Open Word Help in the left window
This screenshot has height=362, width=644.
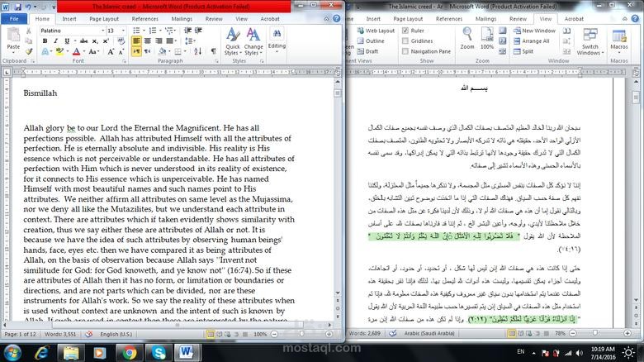click(336, 18)
